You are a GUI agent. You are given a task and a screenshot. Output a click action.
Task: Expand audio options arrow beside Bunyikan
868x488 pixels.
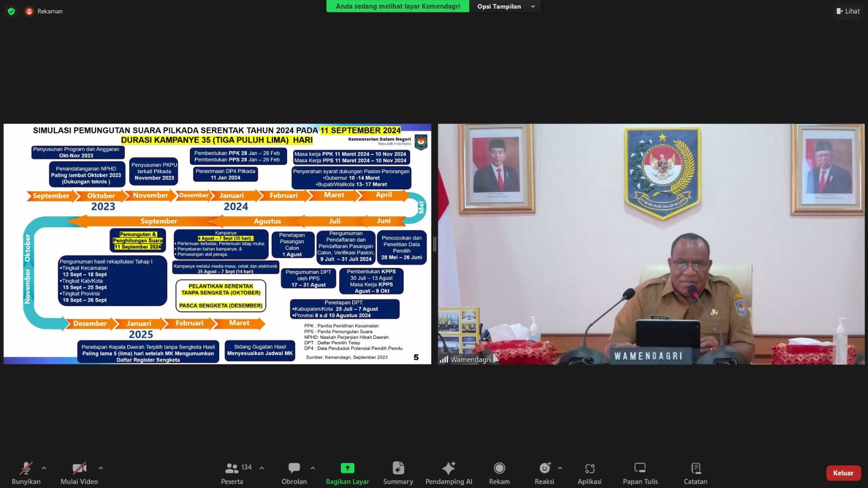tap(44, 468)
